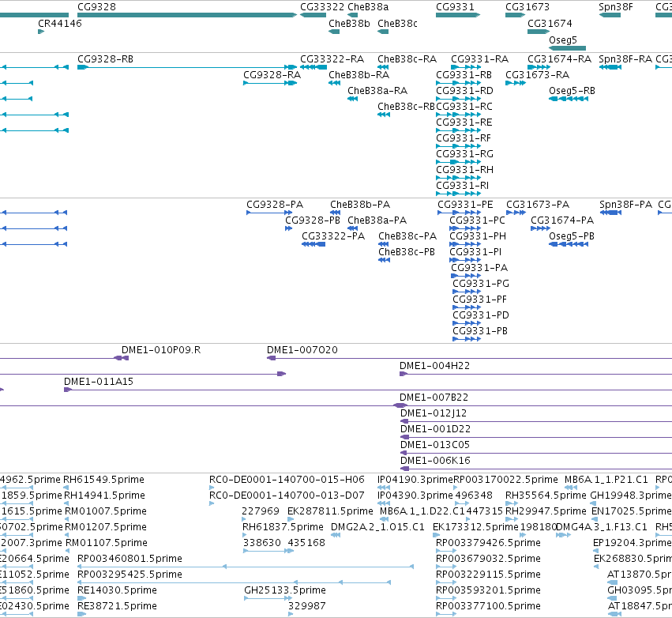
Task: Click the teal CG9331 gene bar
Action: (x=458, y=15)
